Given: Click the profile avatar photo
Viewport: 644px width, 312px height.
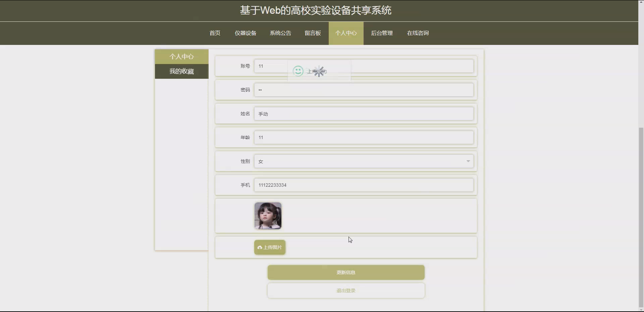Looking at the screenshot, I should [x=267, y=216].
